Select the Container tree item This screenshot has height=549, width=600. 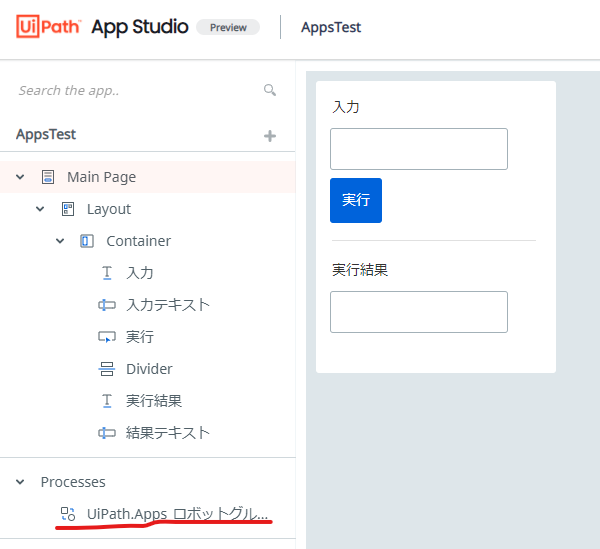pos(139,241)
